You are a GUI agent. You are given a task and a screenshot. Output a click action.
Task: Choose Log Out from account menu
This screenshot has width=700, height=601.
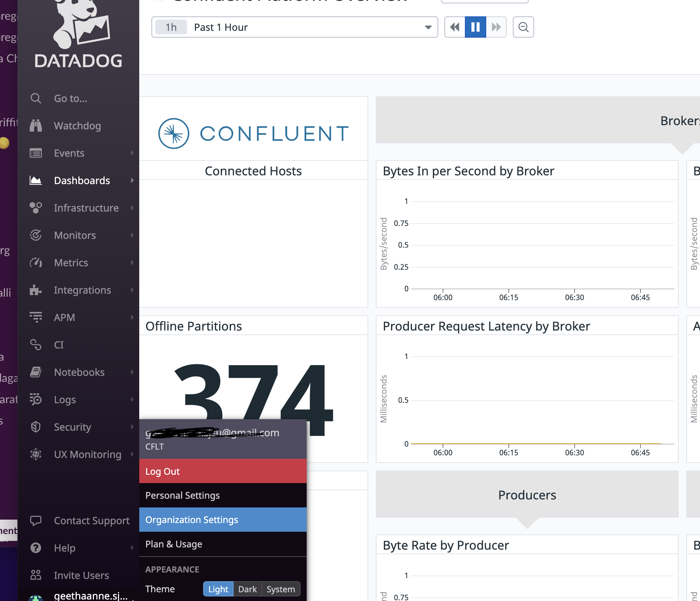click(223, 471)
